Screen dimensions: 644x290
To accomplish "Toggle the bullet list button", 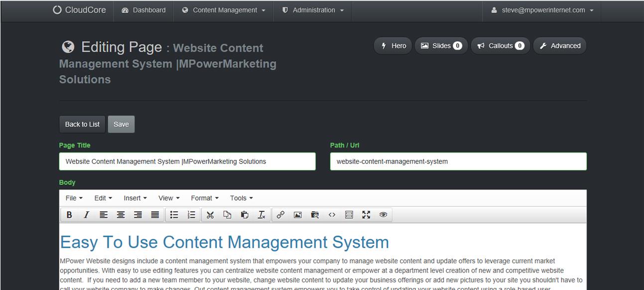I will 174,215.
